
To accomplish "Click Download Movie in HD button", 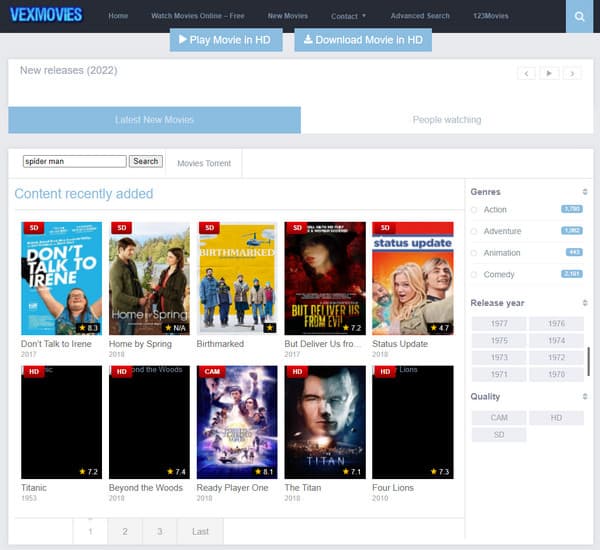I will (363, 40).
